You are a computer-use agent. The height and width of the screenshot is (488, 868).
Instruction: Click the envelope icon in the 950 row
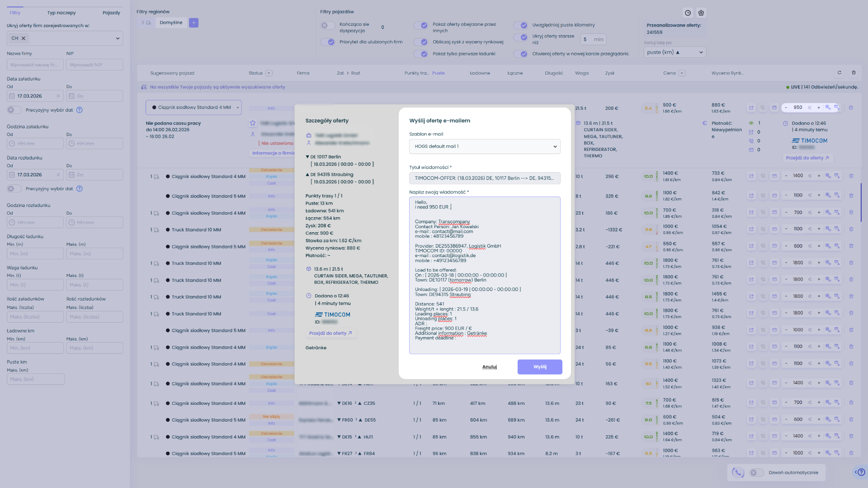(774, 108)
